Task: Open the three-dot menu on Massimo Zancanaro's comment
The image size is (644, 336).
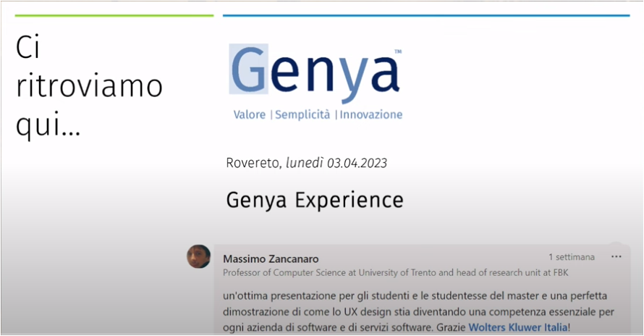Action: coord(616,256)
